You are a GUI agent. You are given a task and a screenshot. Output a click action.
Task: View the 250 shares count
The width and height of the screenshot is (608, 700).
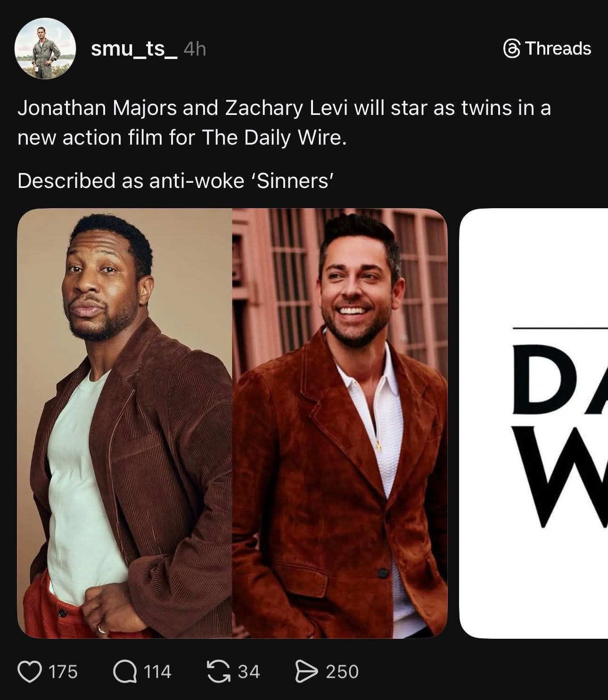pyautogui.click(x=342, y=671)
